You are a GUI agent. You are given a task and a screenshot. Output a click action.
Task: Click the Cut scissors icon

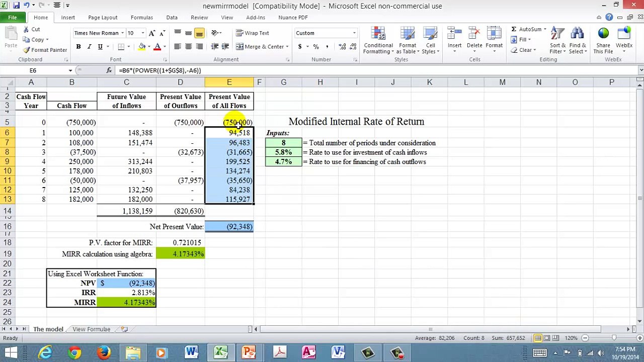point(27,30)
